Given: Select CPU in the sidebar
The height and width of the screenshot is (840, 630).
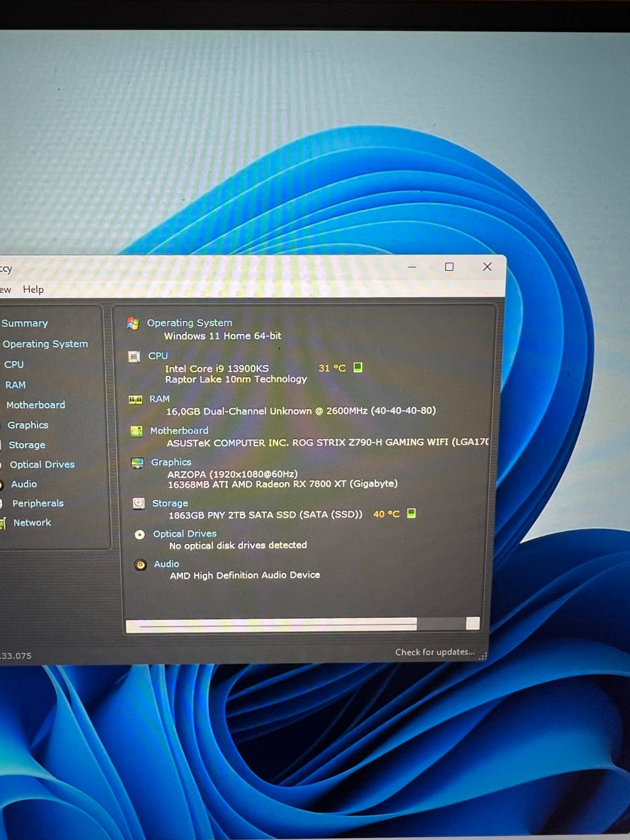Looking at the screenshot, I should (14, 364).
